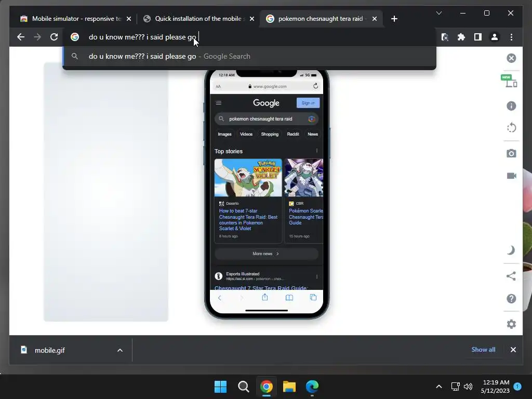Open a new Chrome tab
Viewport: 532px width, 399px height.
click(x=394, y=19)
